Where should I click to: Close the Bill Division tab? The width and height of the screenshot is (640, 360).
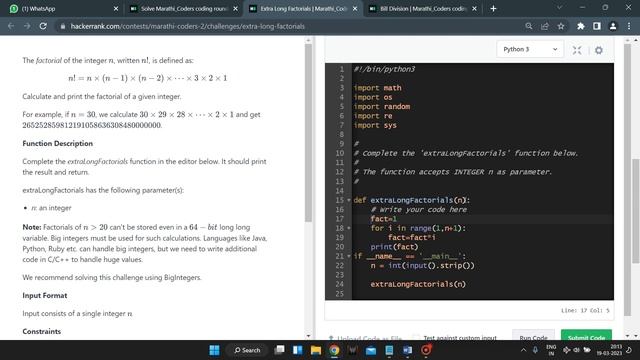click(x=474, y=9)
